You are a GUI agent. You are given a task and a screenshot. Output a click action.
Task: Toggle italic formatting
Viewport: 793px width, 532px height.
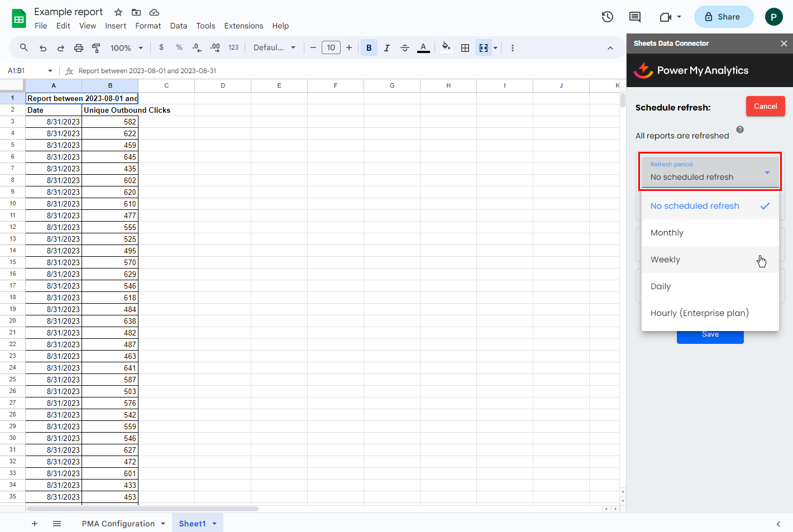click(386, 48)
